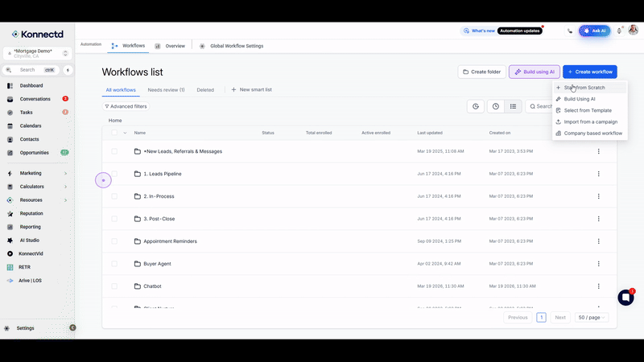Click the phone dialer icon in header
644x362 pixels.
570,31
